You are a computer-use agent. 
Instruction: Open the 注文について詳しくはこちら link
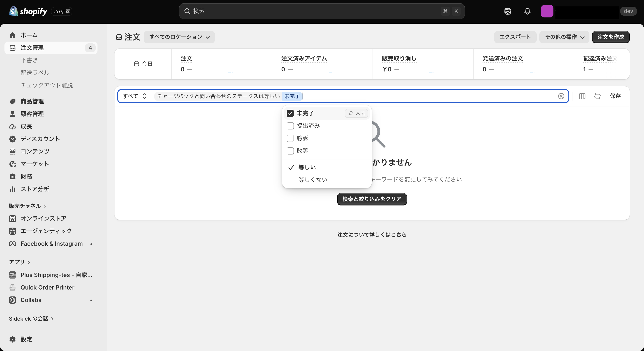pos(372,235)
